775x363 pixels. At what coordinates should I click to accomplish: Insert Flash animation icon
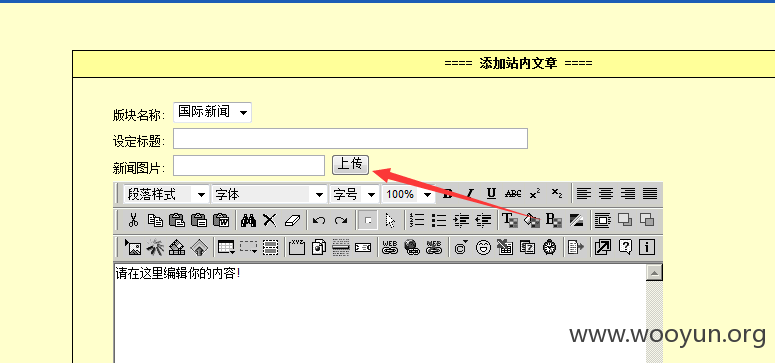coord(155,247)
